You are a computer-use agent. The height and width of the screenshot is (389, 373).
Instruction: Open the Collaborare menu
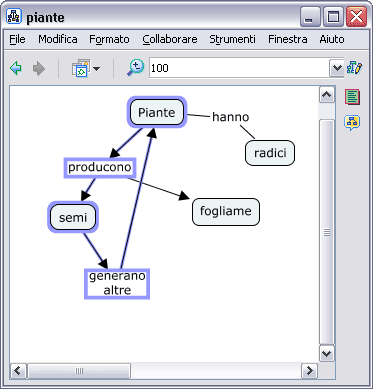(x=170, y=39)
